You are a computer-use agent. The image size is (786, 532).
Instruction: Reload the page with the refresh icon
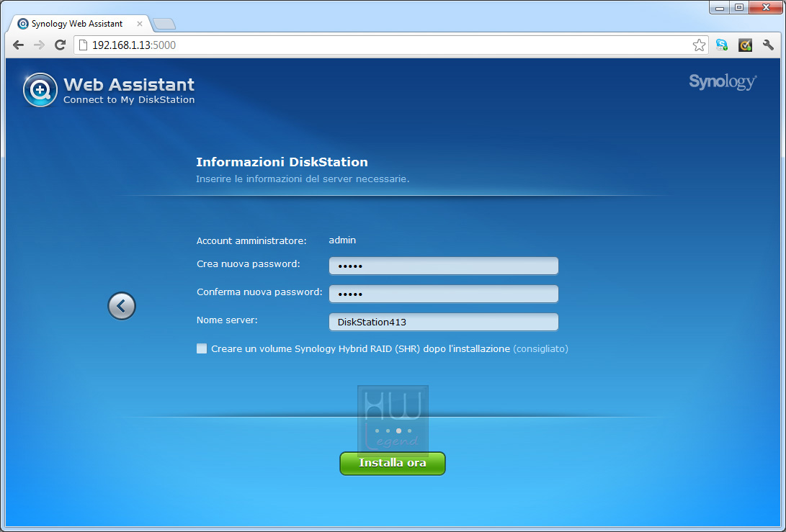click(x=60, y=45)
